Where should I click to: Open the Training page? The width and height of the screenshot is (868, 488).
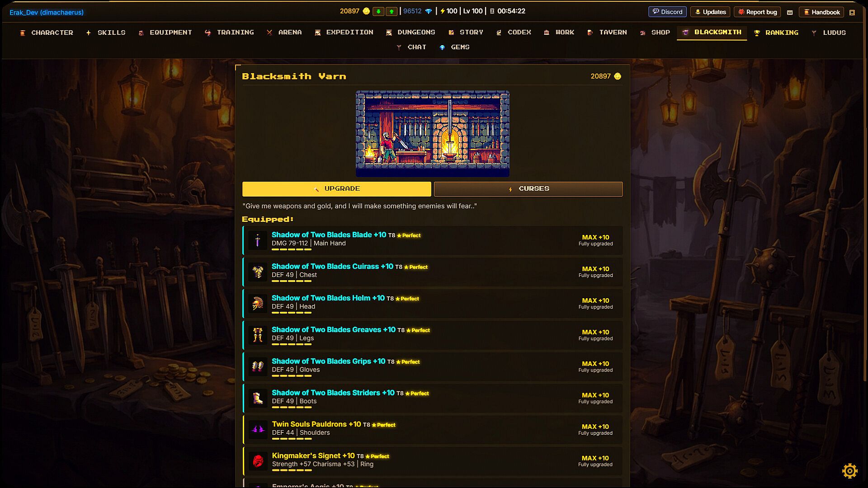230,33
